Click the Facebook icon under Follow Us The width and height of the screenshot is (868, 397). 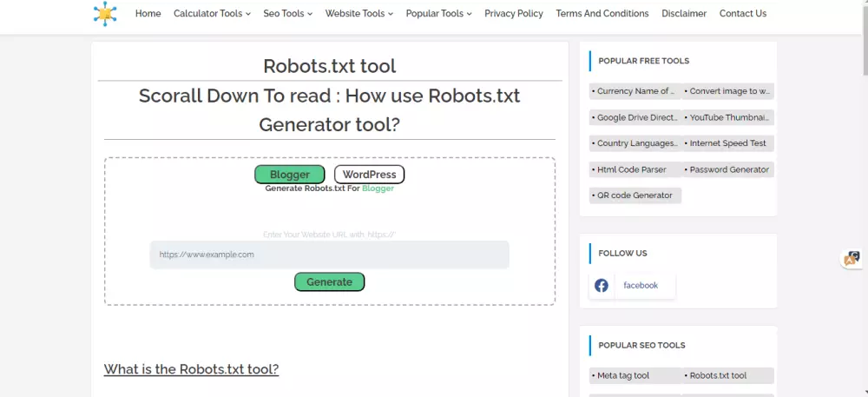pyautogui.click(x=602, y=285)
